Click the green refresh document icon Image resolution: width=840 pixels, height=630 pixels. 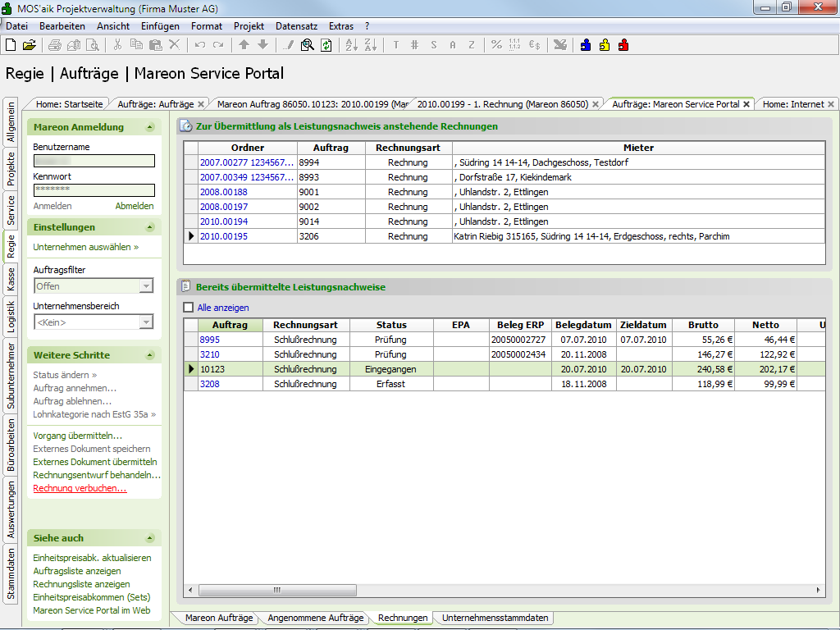point(326,45)
